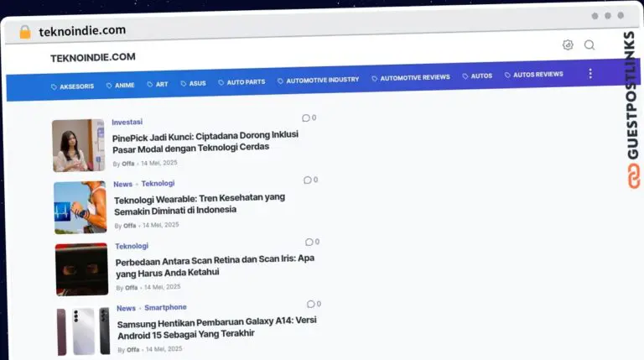Screen dimensions: 644x360
Task: Select the Aksesoris category in navigation
Action: coord(72,86)
